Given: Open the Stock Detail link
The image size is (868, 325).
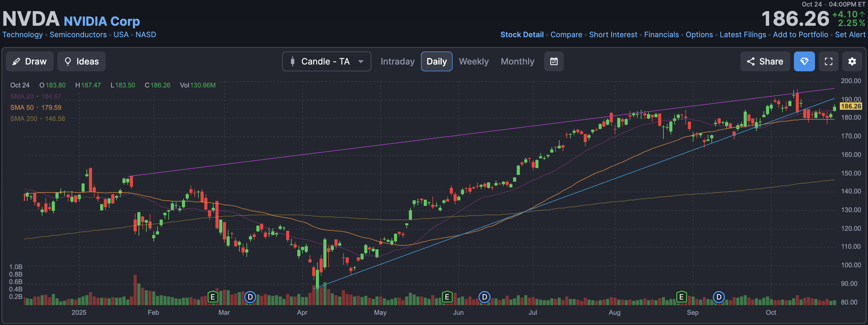Looking at the screenshot, I should [522, 35].
